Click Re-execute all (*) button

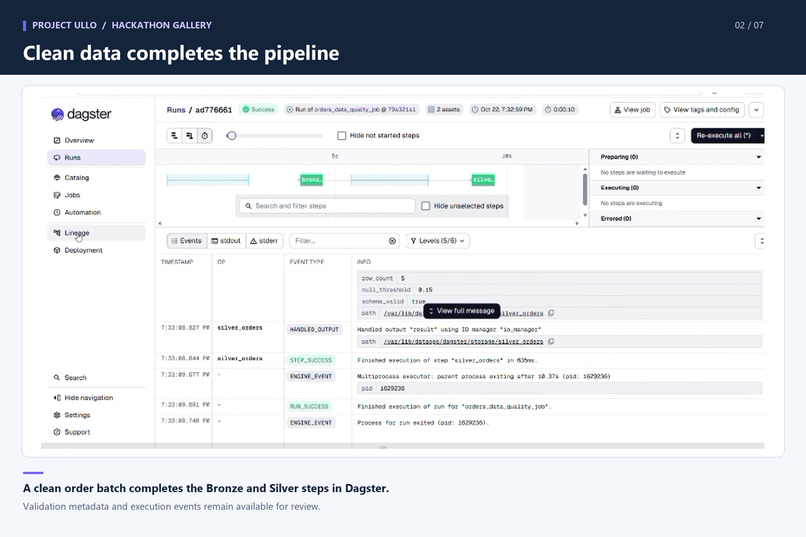click(723, 136)
